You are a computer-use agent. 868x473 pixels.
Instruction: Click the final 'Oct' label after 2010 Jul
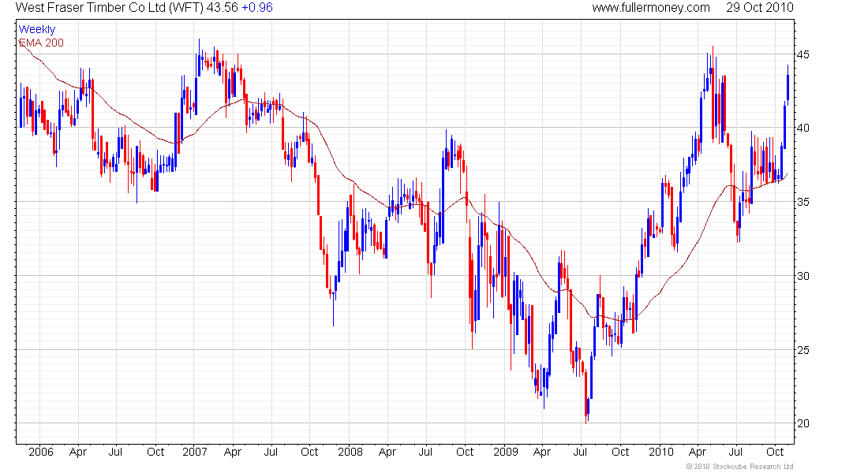tap(775, 452)
